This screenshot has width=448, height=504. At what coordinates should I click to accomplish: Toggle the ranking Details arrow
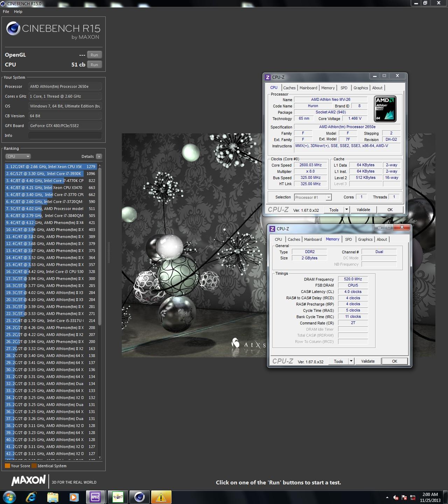pos(99,156)
